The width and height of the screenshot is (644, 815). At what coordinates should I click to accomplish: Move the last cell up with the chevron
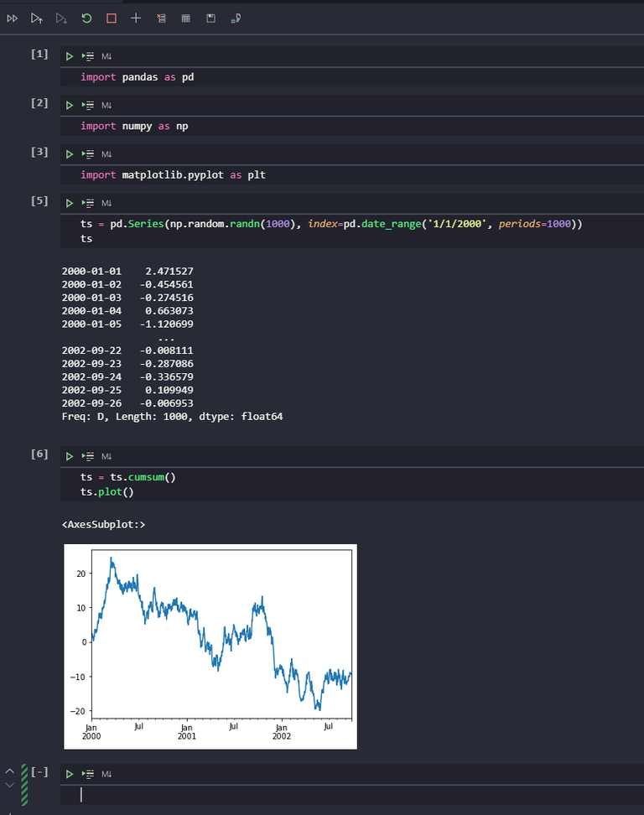(x=9, y=771)
